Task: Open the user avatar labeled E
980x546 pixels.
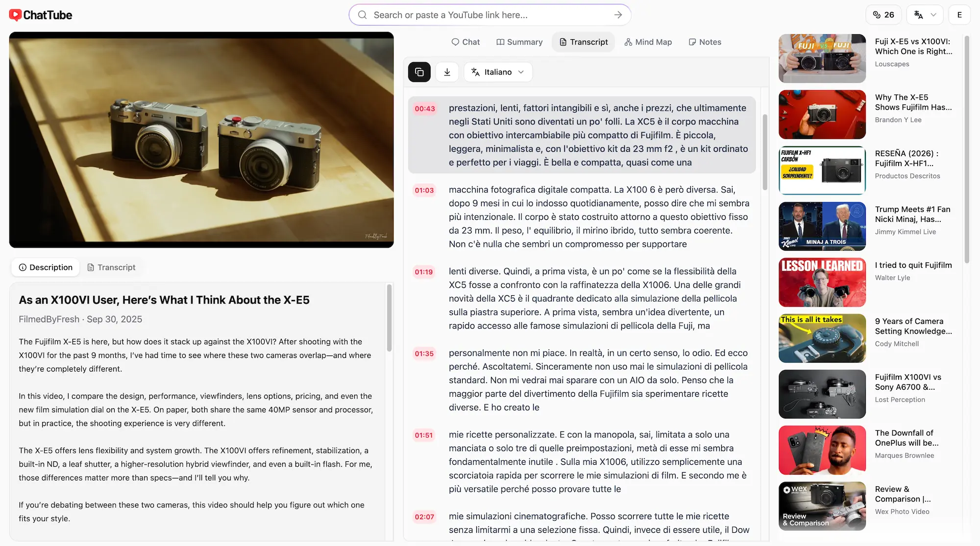Action: [959, 15]
